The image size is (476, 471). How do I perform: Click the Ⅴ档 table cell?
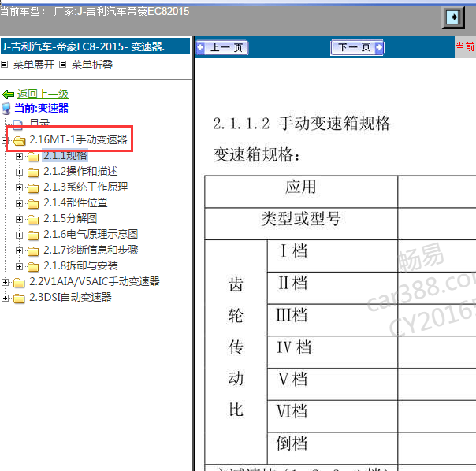click(x=333, y=384)
